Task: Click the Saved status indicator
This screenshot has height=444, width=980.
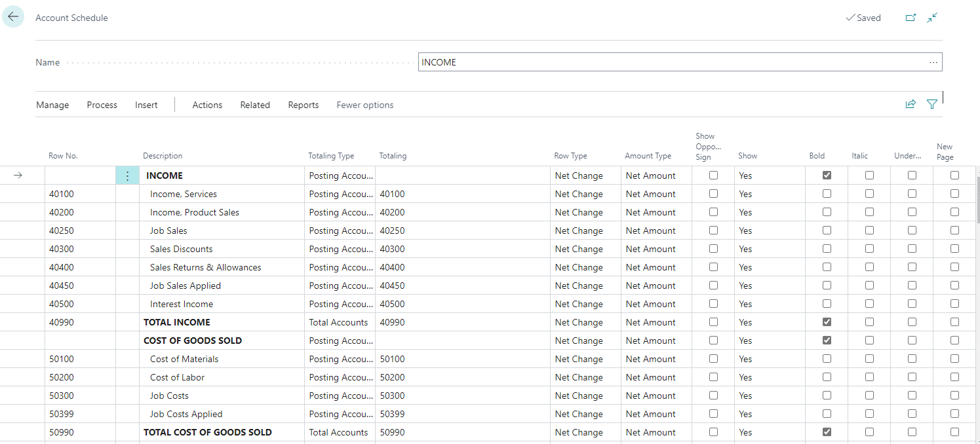Action: [x=863, y=18]
